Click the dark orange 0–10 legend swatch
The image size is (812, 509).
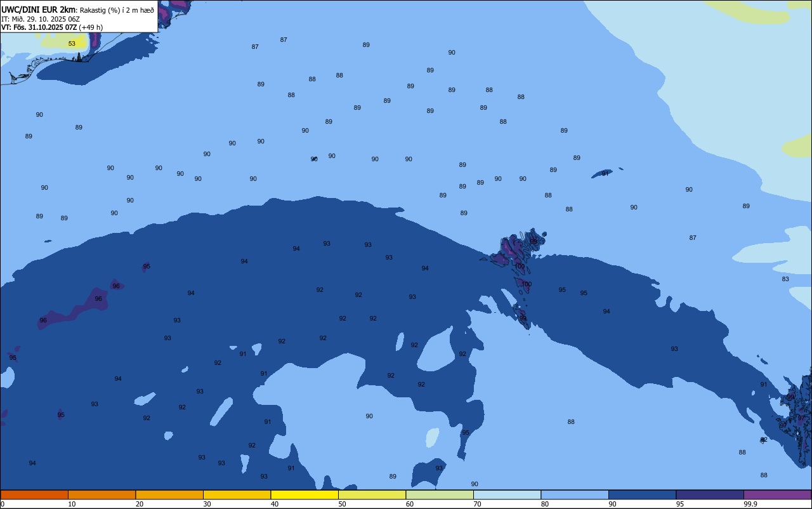coord(34,494)
